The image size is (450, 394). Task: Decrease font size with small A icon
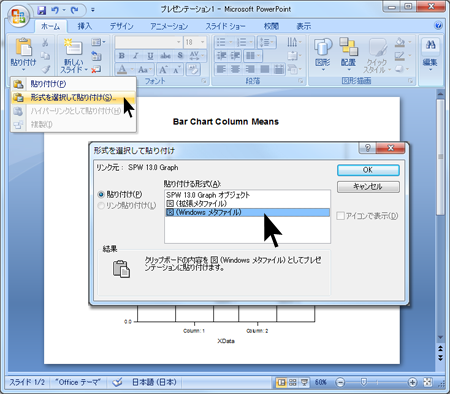point(176,70)
